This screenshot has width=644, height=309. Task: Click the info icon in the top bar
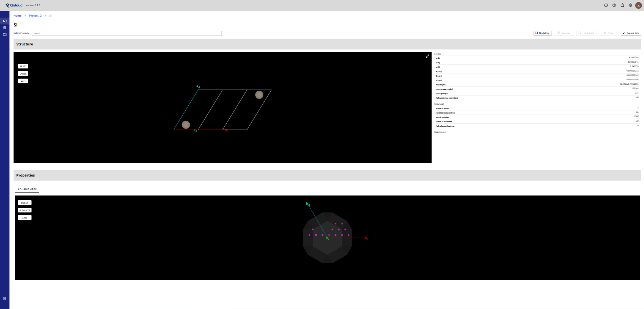point(606,5)
